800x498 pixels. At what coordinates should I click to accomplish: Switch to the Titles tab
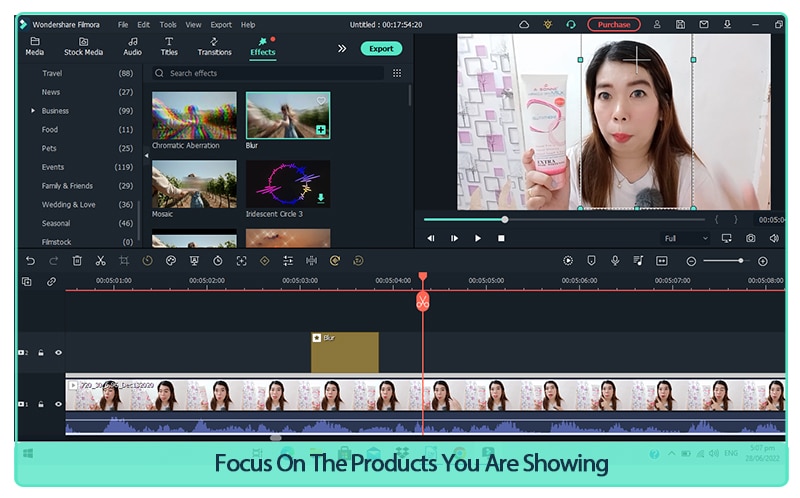coord(169,46)
